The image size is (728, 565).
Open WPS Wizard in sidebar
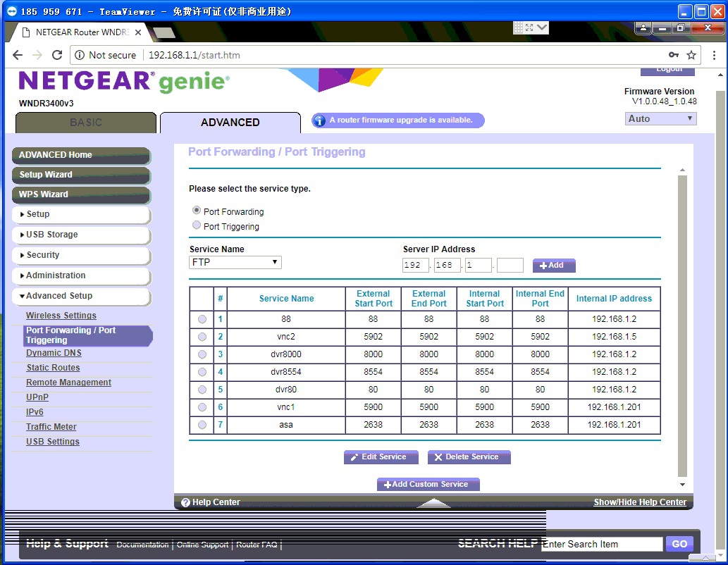pos(81,195)
